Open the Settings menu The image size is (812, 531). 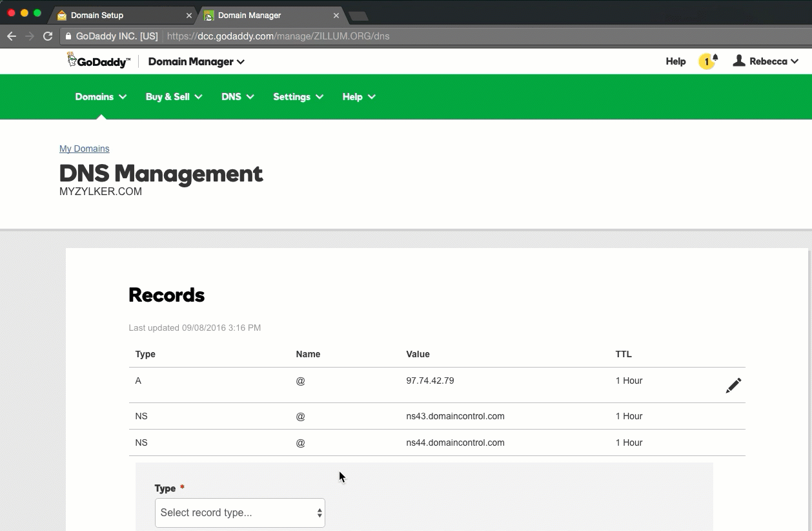pos(293,96)
